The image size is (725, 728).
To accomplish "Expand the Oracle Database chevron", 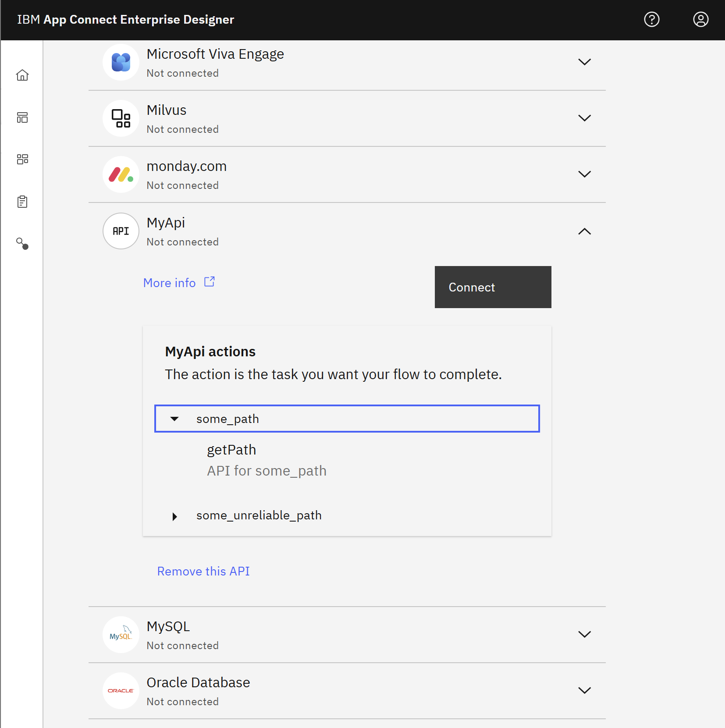I will 584,690.
